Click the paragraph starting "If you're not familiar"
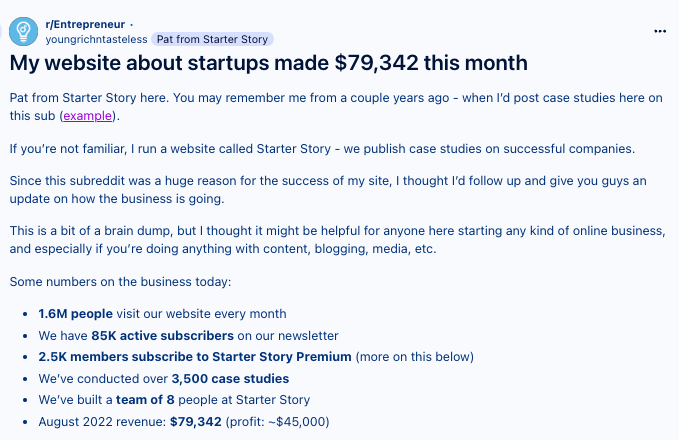Screen dimensions: 679x440 click(x=321, y=149)
